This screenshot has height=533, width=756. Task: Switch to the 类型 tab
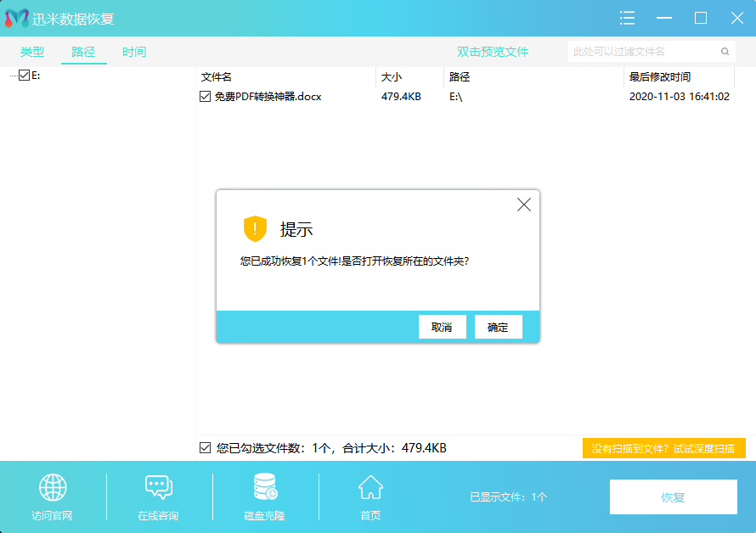coord(31,51)
